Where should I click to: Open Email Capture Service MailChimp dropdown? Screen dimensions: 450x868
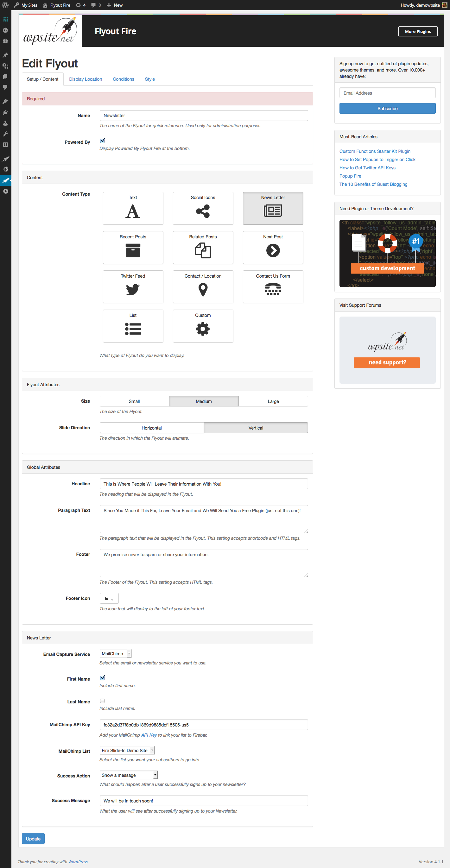[x=116, y=653]
